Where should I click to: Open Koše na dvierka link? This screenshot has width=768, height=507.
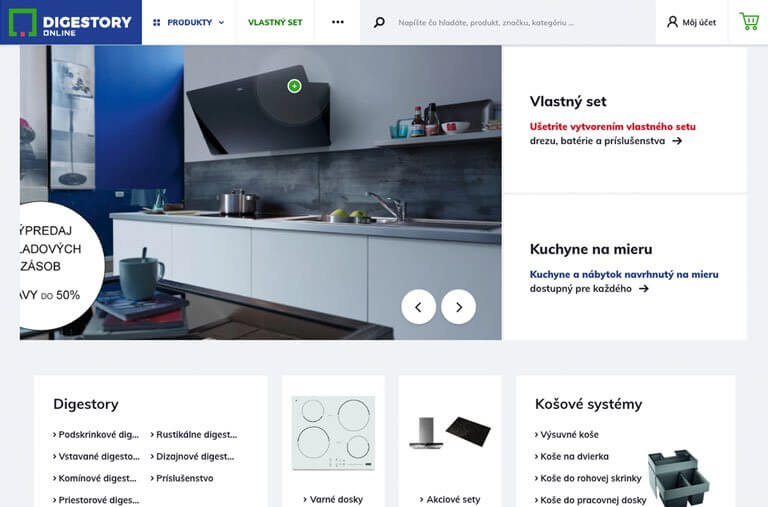click(572, 457)
